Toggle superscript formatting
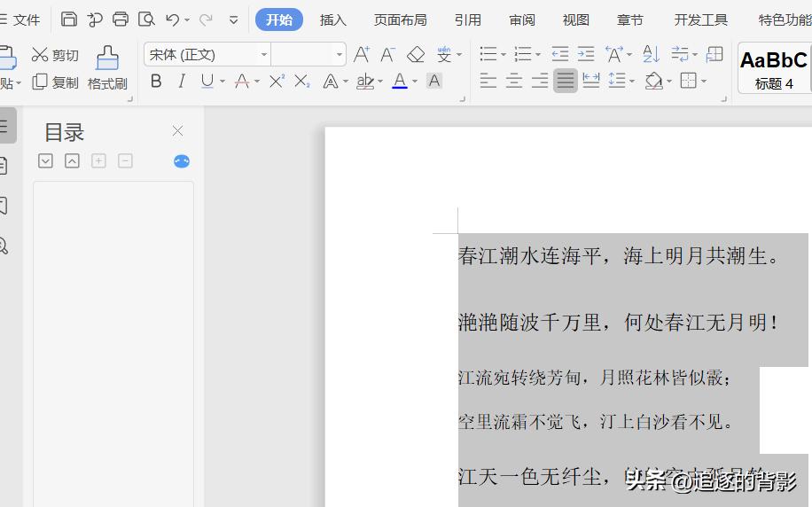The height and width of the screenshot is (507, 812). [x=277, y=82]
